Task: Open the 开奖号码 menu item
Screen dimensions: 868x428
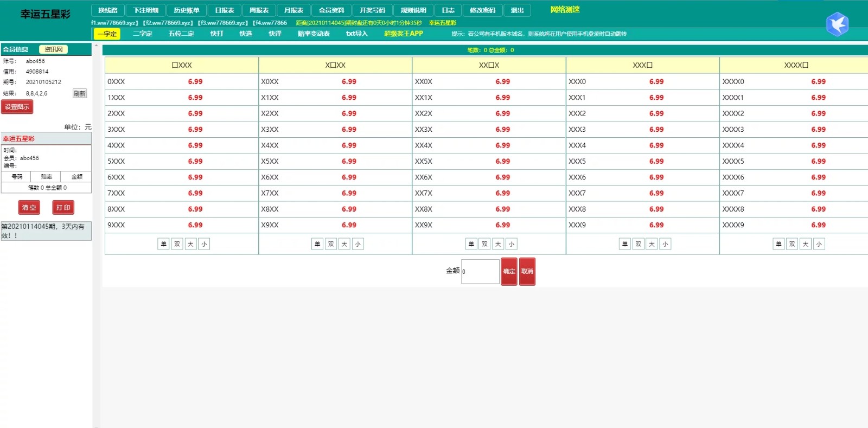Action: [x=372, y=10]
